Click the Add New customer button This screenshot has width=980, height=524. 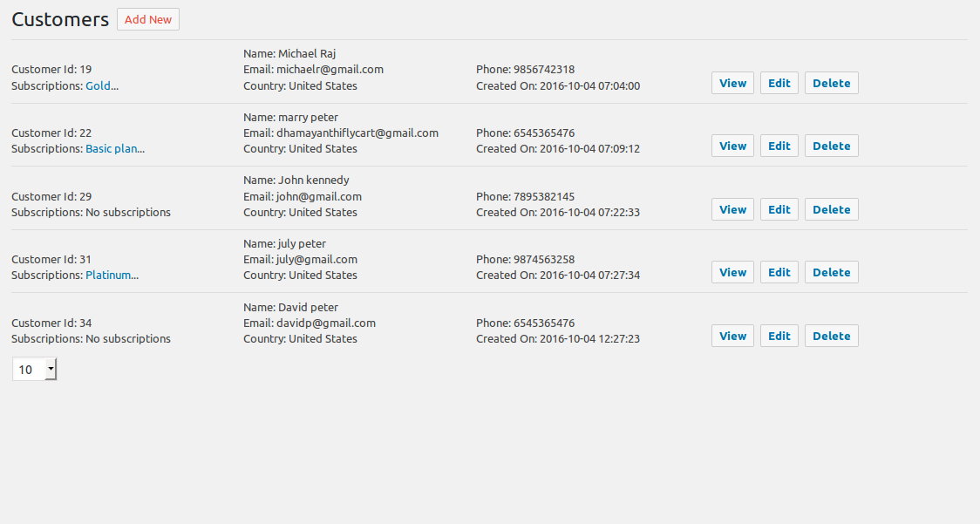148,19
